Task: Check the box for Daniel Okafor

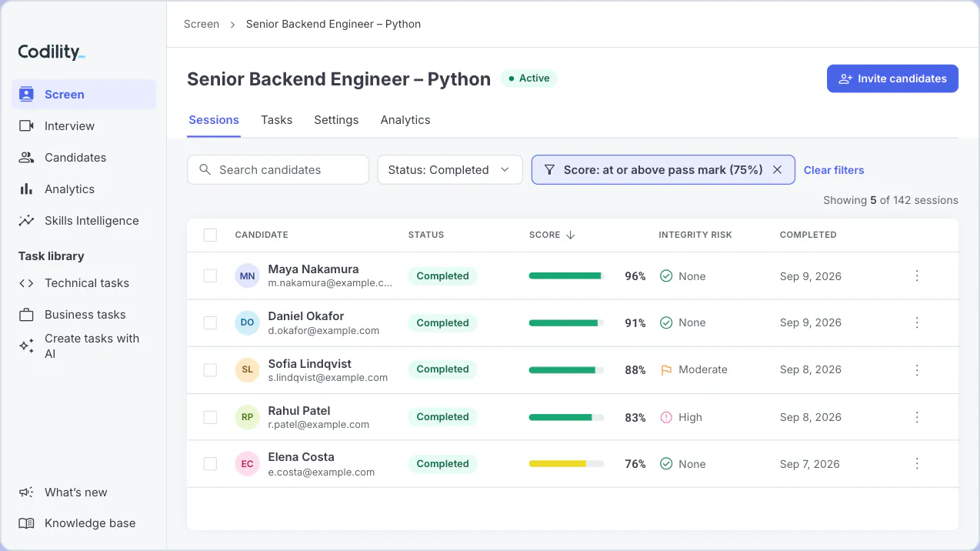Action: (x=210, y=322)
